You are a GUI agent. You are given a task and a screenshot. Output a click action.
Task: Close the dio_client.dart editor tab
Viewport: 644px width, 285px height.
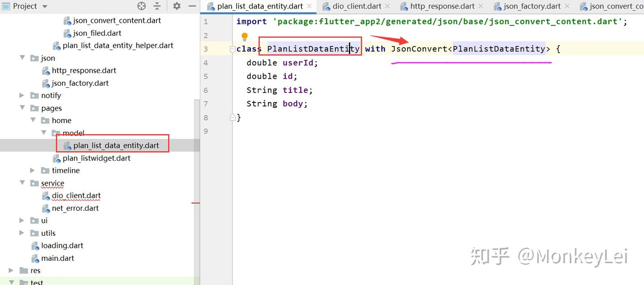(387, 6)
